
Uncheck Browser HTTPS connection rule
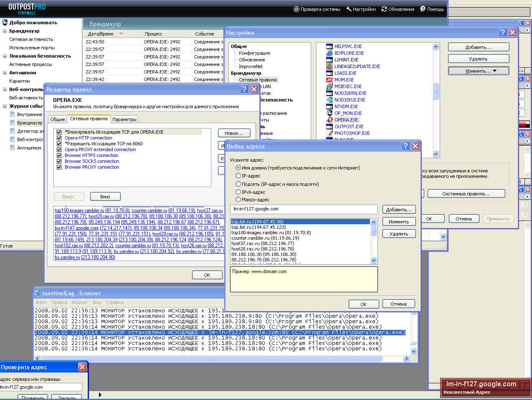[59, 155]
